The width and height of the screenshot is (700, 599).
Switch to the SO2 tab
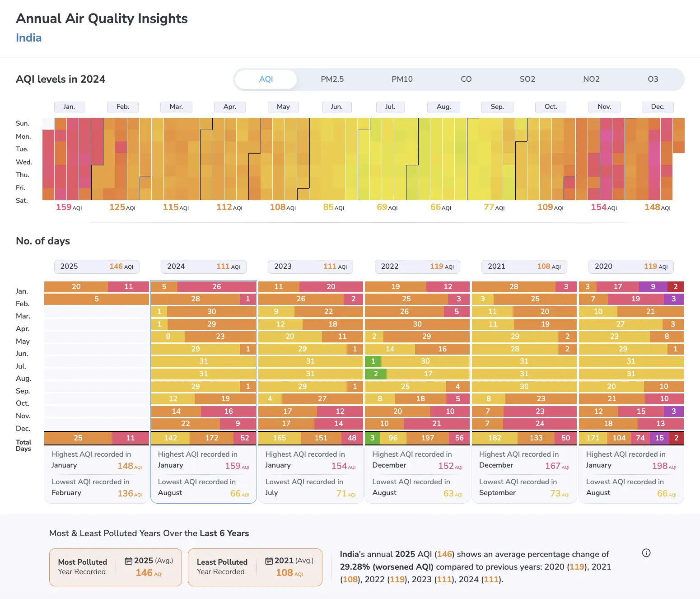527,79
